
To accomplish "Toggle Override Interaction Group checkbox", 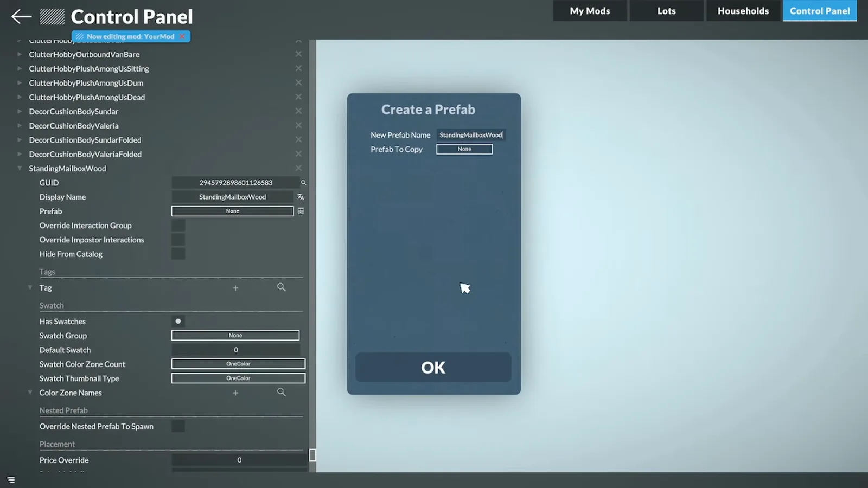I will click(178, 226).
